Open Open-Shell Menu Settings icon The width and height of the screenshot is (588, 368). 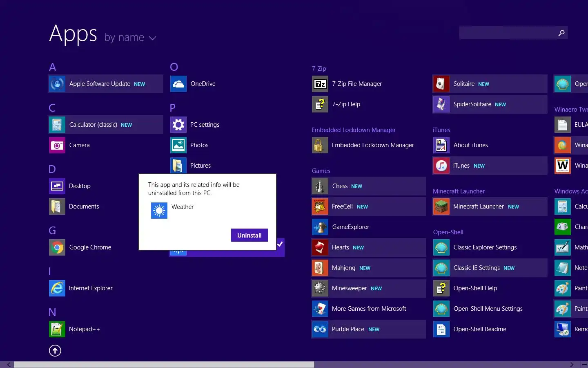click(x=441, y=309)
